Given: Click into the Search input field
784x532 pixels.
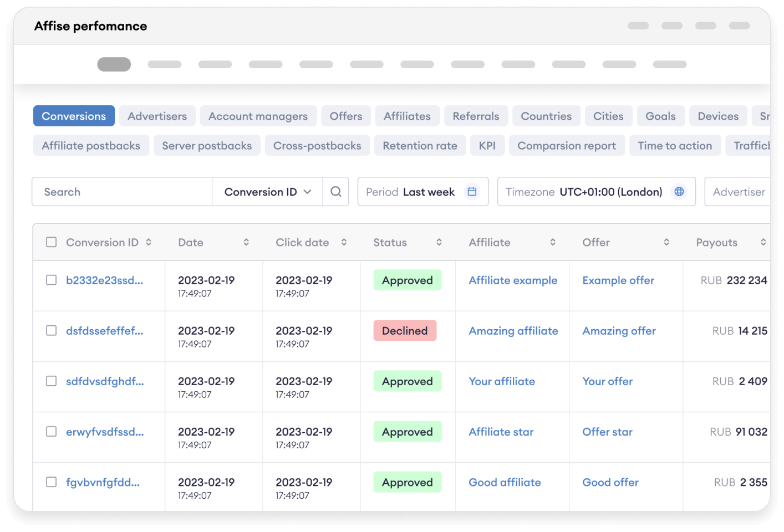Looking at the screenshot, I should tap(122, 192).
